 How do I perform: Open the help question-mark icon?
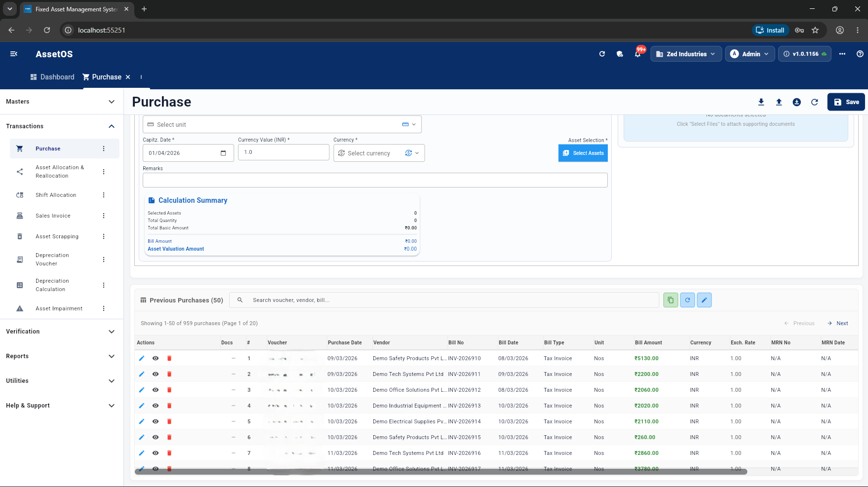pyautogui.click(x=860, y=54)
